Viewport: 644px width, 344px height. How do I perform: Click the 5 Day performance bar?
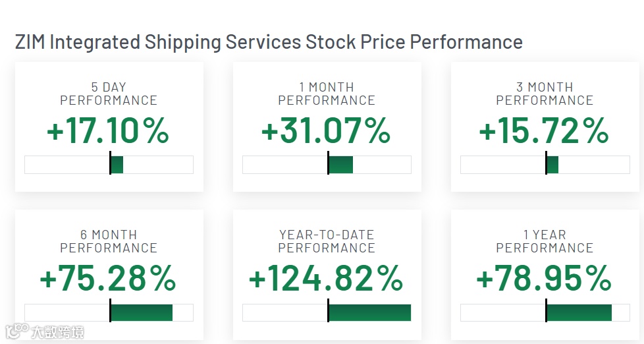click(x=109, y=165)
